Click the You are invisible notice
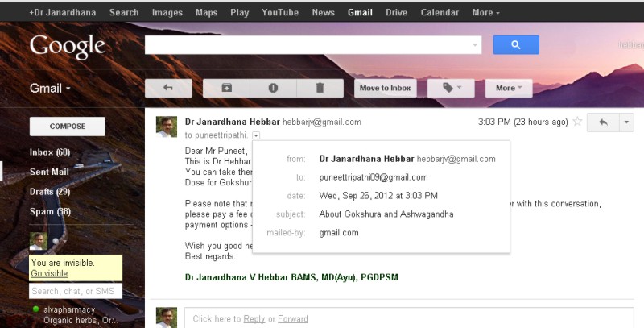The image size is (644, 328). coord(63,263)
